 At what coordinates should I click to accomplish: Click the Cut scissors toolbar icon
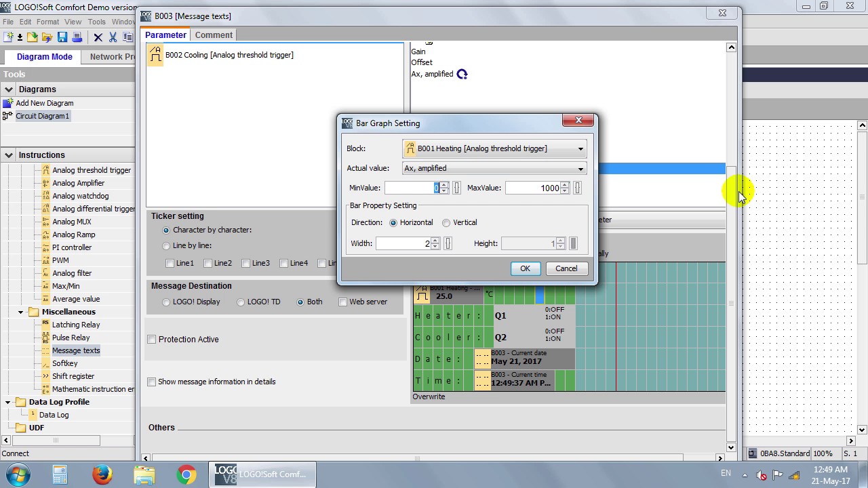pos(113,37)
